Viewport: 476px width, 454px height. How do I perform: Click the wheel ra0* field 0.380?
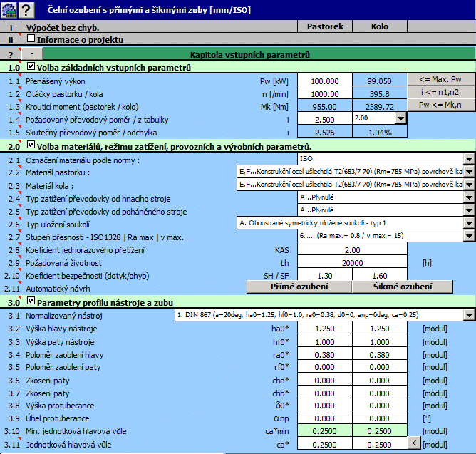pos(380,355)
